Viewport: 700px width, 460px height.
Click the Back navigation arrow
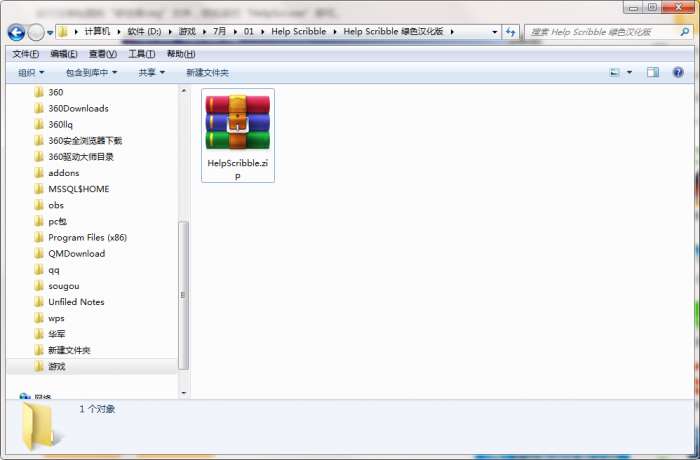coord(17,32)
